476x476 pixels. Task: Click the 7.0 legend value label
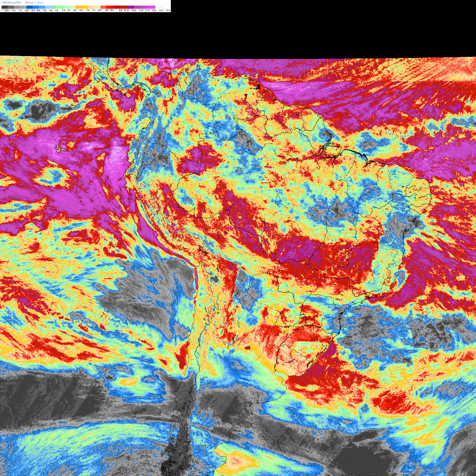tap(88, 10)
